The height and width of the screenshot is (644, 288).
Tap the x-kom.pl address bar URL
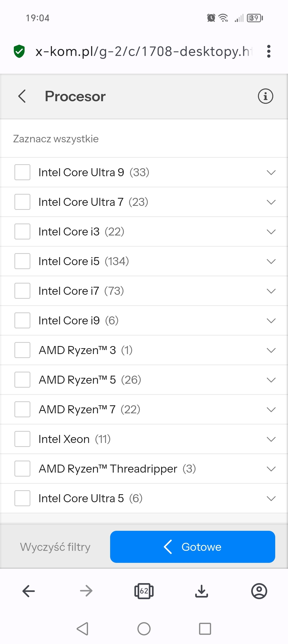(x=144, y=51)
